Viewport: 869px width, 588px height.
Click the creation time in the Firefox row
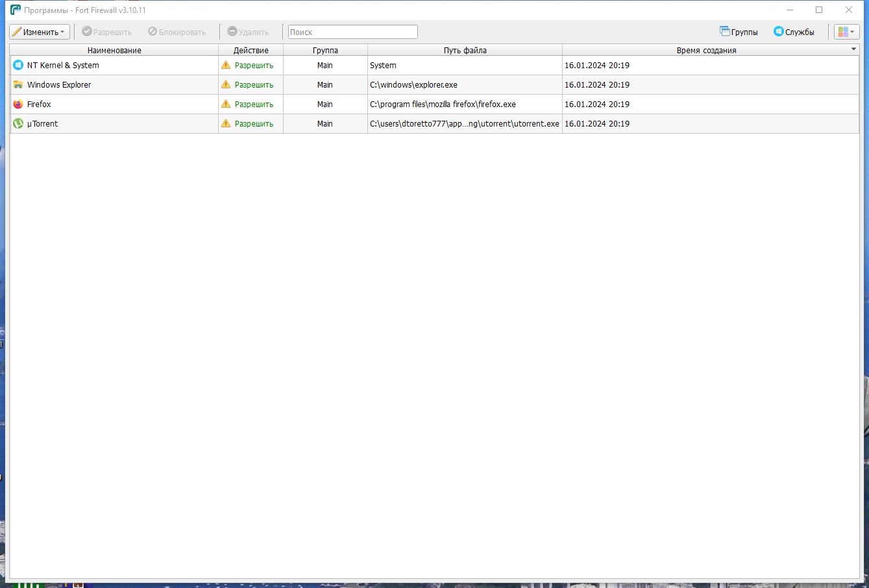coord(597,104)
